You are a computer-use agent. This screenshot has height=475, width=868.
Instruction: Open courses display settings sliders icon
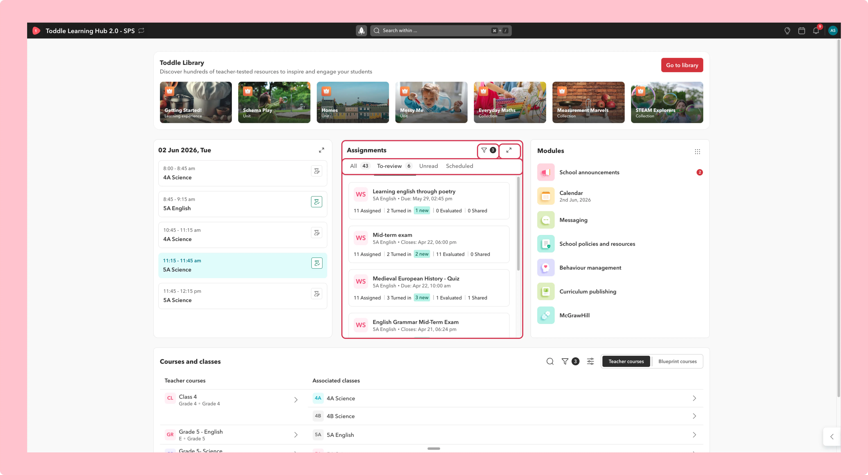pos(590,361)
